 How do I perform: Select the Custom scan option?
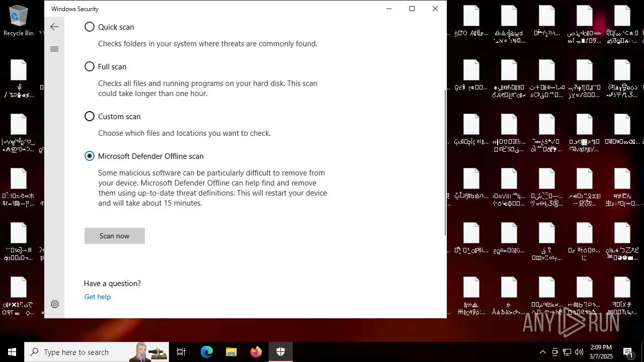tap(90, 116)
